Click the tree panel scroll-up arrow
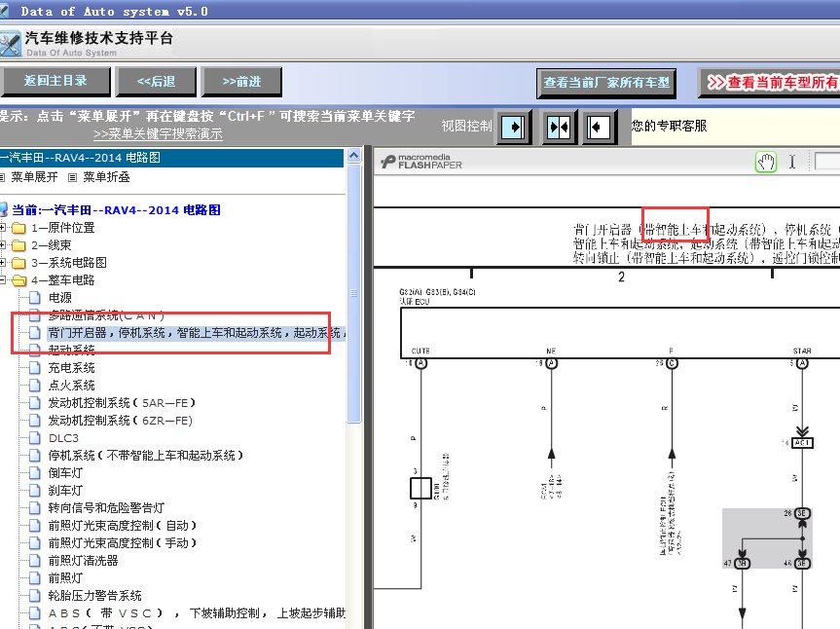This screenshot has width=840, height=629. tap(353, 156)
